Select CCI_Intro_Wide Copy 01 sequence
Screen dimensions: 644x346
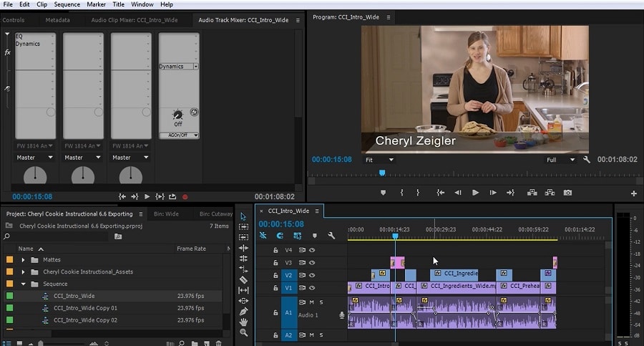tap(85, 308)
